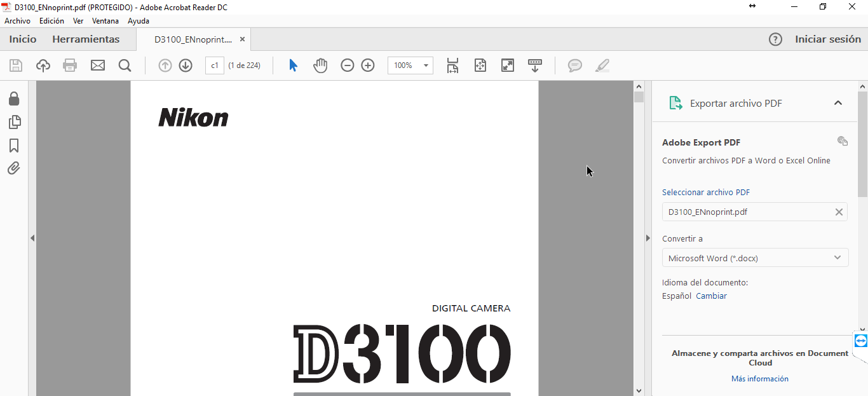Select the arrow selection tool
The width and height of the screenshot is (868, 396).
pos(293,65)
